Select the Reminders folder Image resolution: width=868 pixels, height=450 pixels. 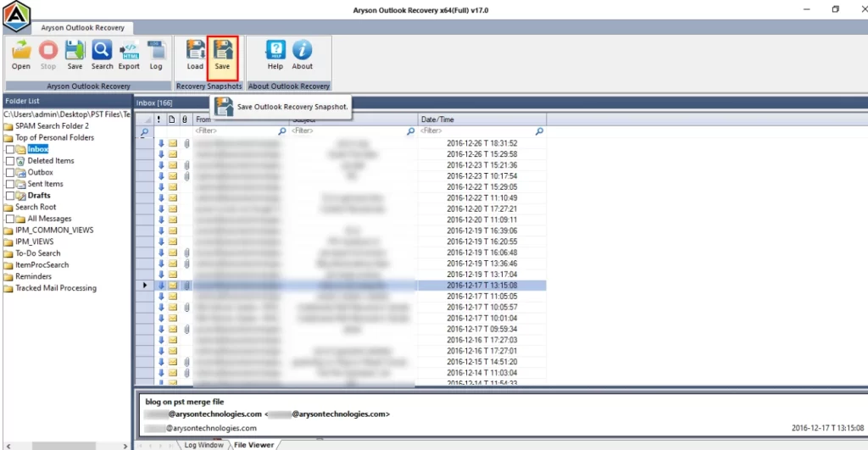[33, 277]
